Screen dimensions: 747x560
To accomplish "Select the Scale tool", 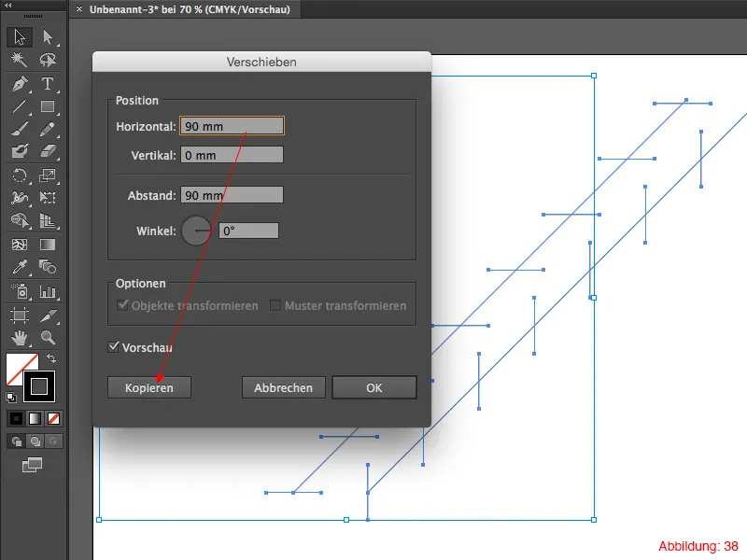I will 48,175.
